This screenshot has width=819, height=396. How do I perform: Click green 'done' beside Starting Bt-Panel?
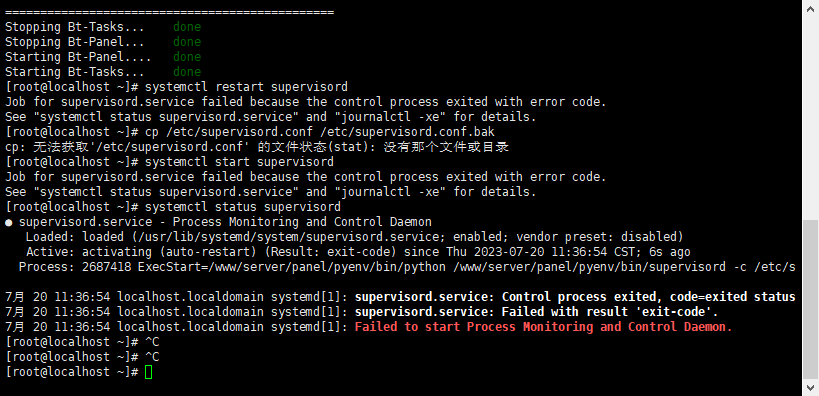tap(187, 56)
